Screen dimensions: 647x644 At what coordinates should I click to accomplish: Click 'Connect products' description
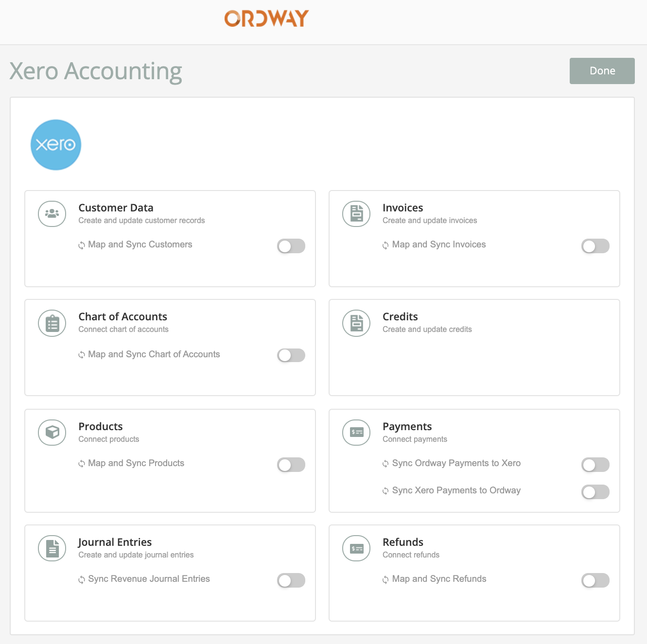109,439
